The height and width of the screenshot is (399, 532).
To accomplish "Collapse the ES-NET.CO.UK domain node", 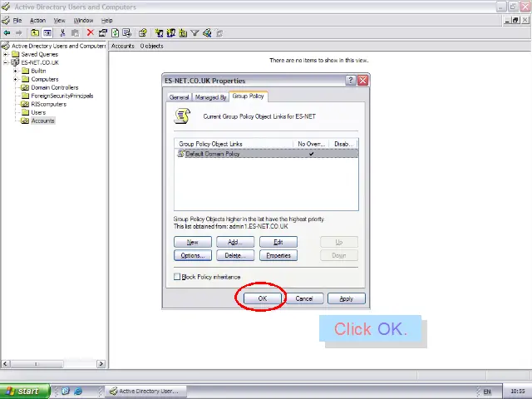I will (x=6, y=62).
